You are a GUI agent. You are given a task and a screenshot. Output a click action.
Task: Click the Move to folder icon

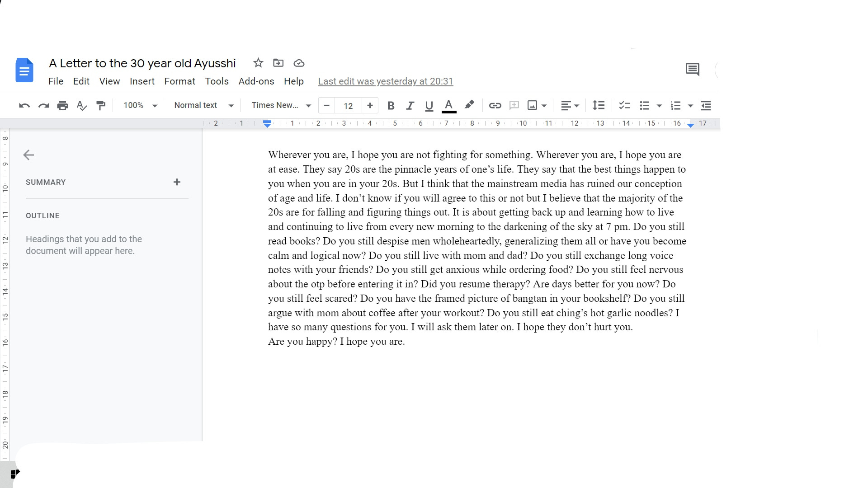pos(278,63)
